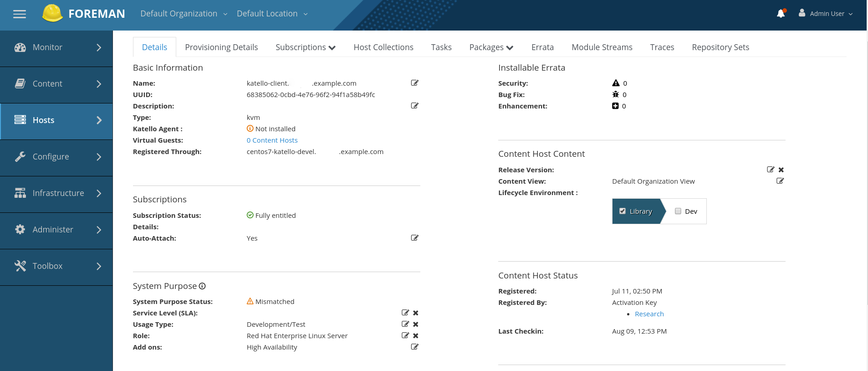
Task: Expand the Administer sidebar menu
Action: tap(99, 230)
